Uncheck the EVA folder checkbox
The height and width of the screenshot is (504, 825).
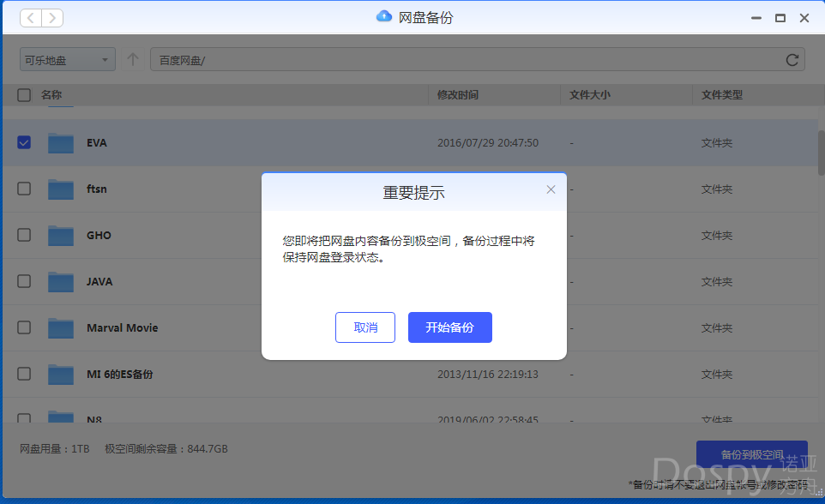coord(24,142)
